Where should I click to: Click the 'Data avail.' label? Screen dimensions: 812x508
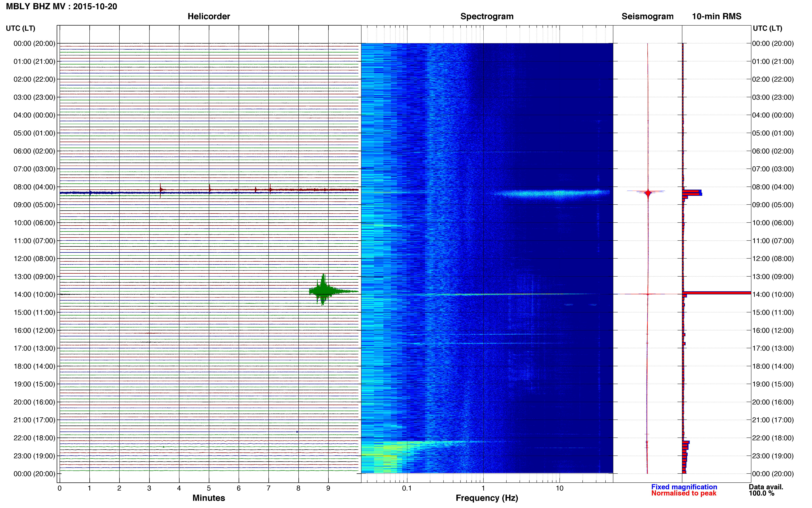click(x=766, y=487)
